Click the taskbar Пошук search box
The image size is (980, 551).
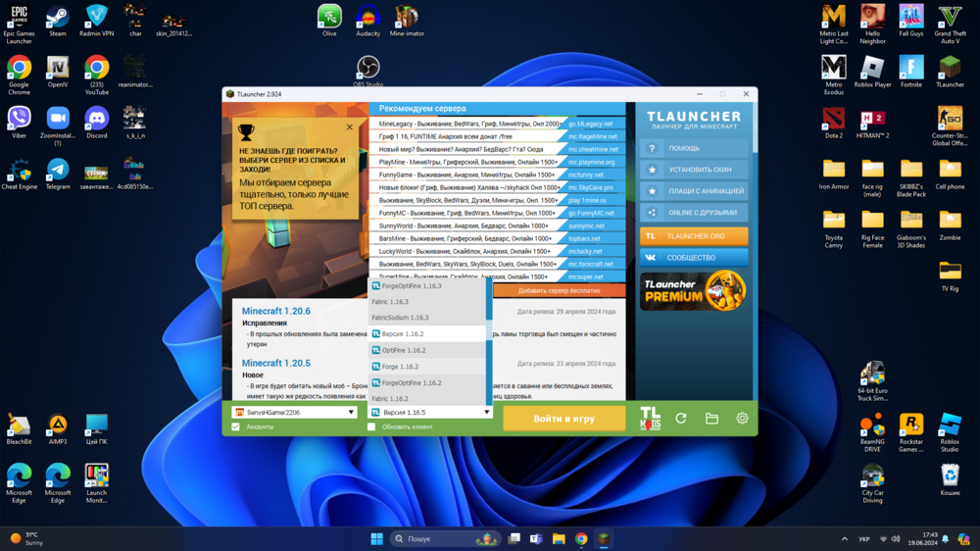pyautogui.click(x=445, y=538)
